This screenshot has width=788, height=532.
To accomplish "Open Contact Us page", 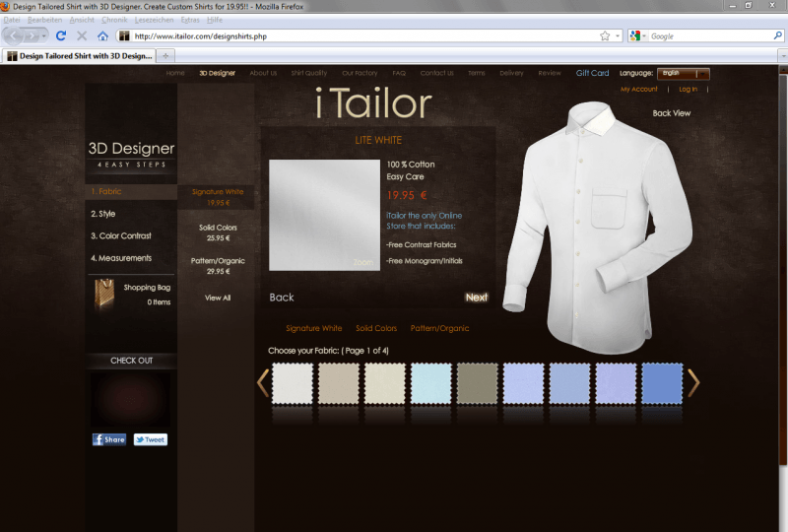I will click(436, 73).
